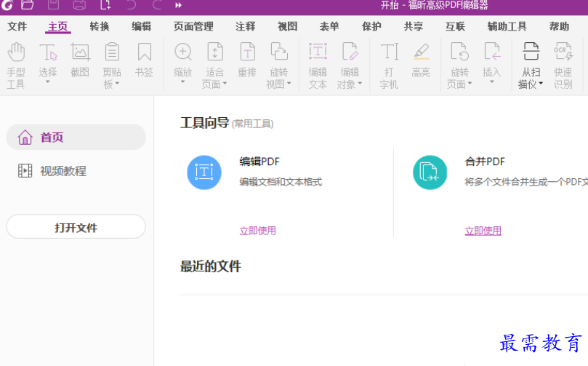Click the print icon in title bar
The height and width of the screenshot is (366, 588).
pyautogui.click(x=79, y=5)
